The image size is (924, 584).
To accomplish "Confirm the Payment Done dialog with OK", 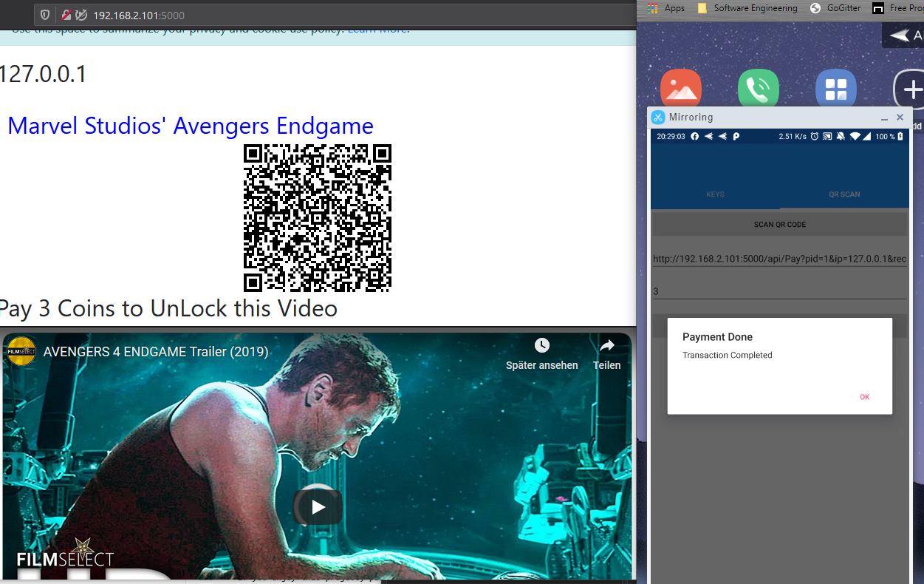I will pyautogui.click(x=864, y=397).
